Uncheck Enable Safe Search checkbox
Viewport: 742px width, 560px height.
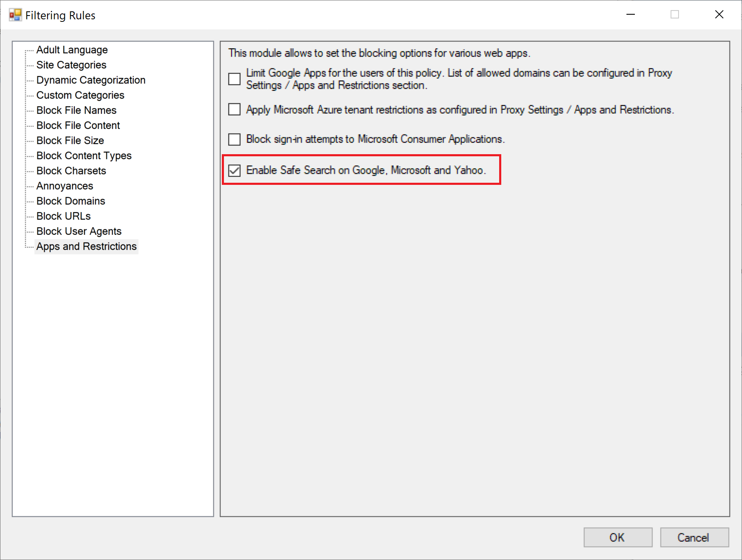(234, 170)
